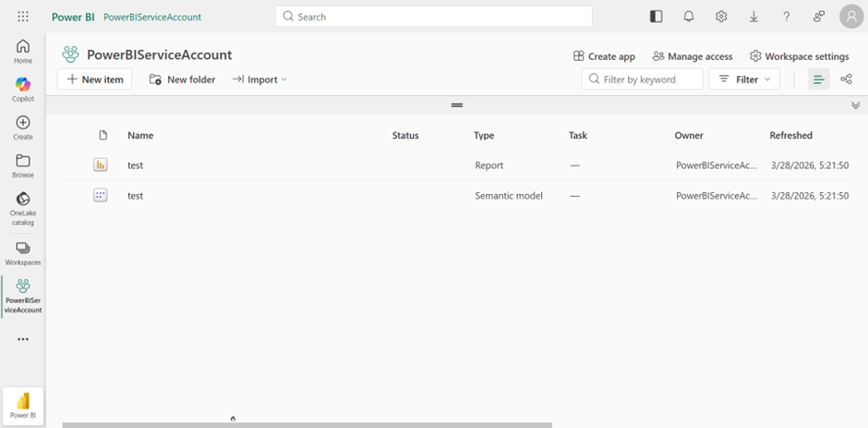Open OneLake catalog in sidebar
868x428 pixels.
(x=23, y=205)
